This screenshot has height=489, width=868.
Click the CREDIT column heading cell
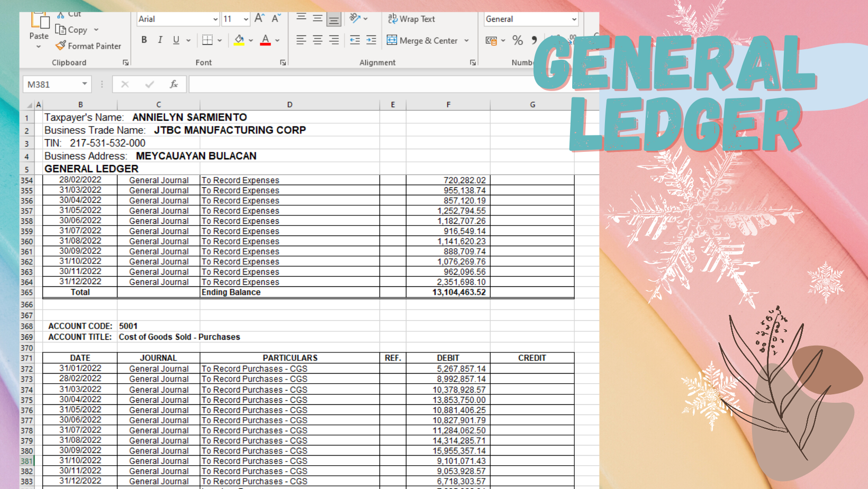(532, 358)
